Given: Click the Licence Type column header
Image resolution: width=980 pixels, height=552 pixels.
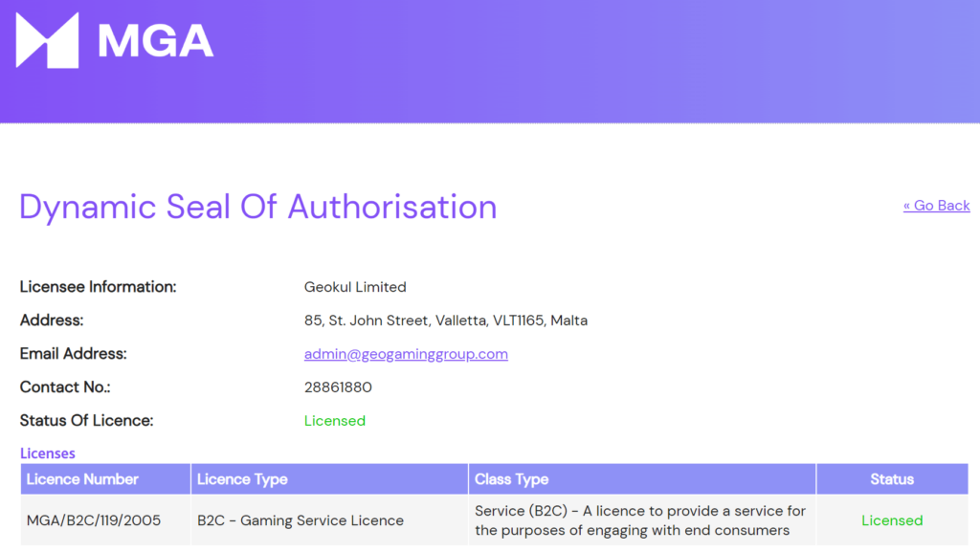Looking at the screenshot, I should 242,479.
